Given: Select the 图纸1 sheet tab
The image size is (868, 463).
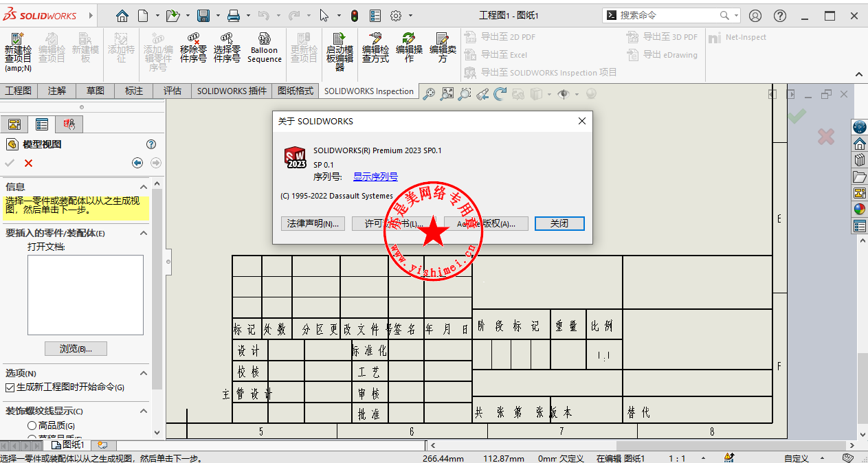Looking at the screenshot, I should (x=68, y=445).
